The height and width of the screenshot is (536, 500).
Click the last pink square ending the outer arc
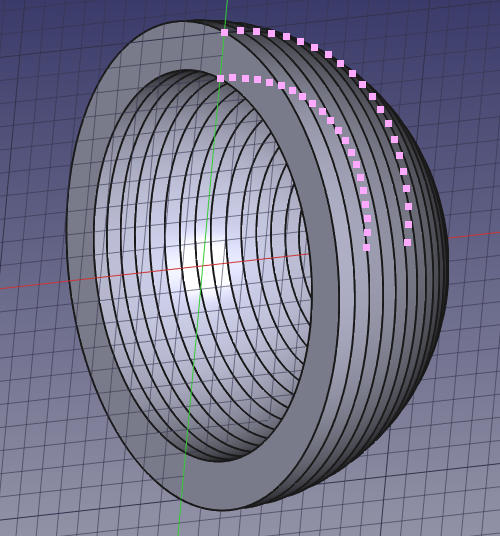407,242
